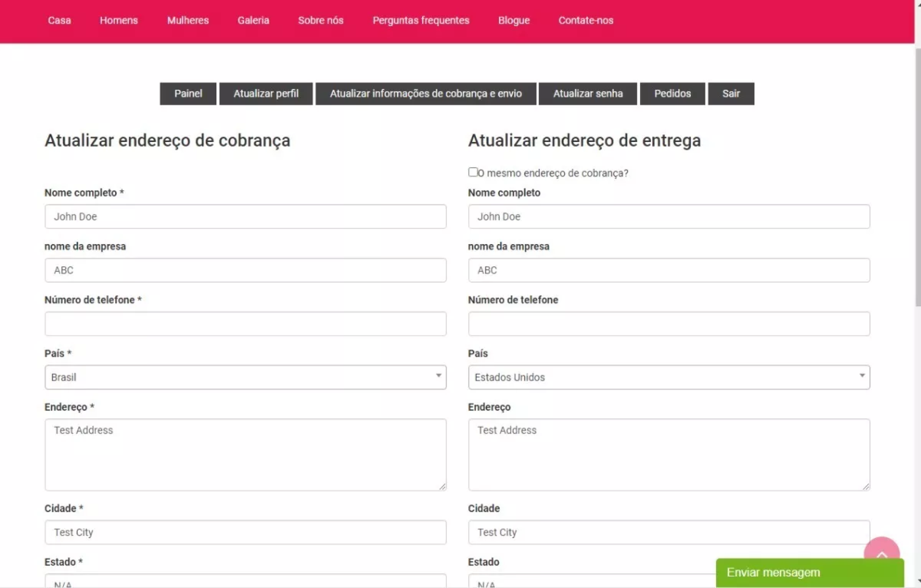The image size is (921, 588).
Task: Click the billing Cidade input field
Action: pyautogui.click(x=245, y=532)
